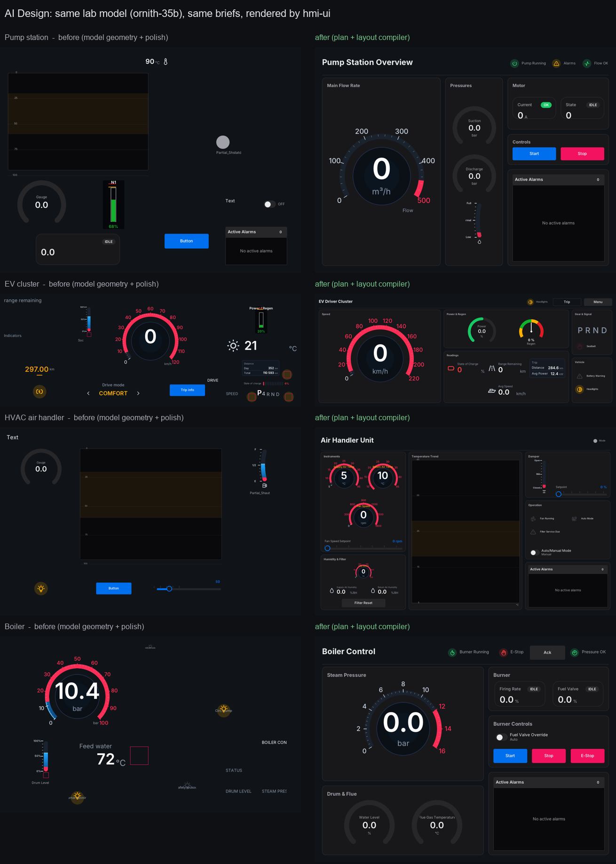Click the blue Button in Pump station before
The height and width of the screenshot is (864, 616).
(187, 241)
